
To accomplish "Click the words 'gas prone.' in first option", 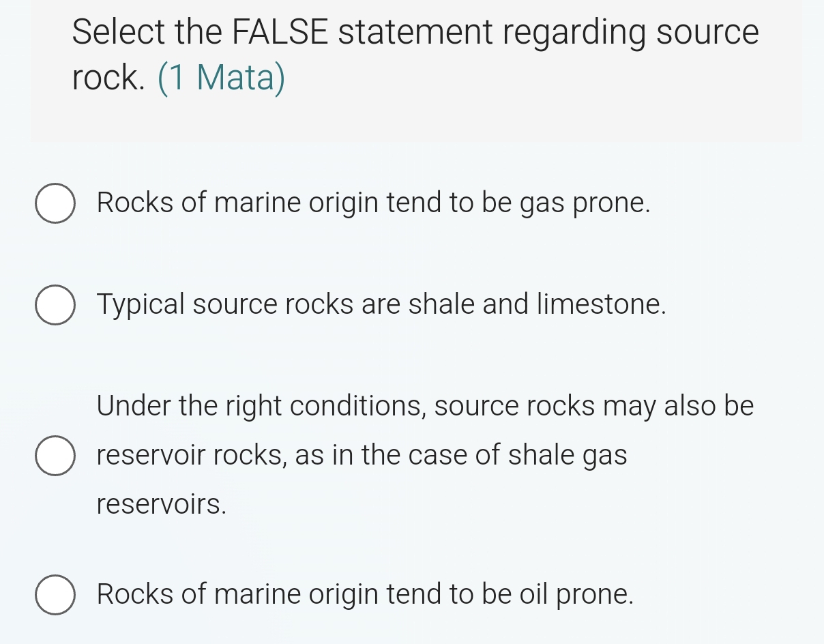I will tap(585, 203).
